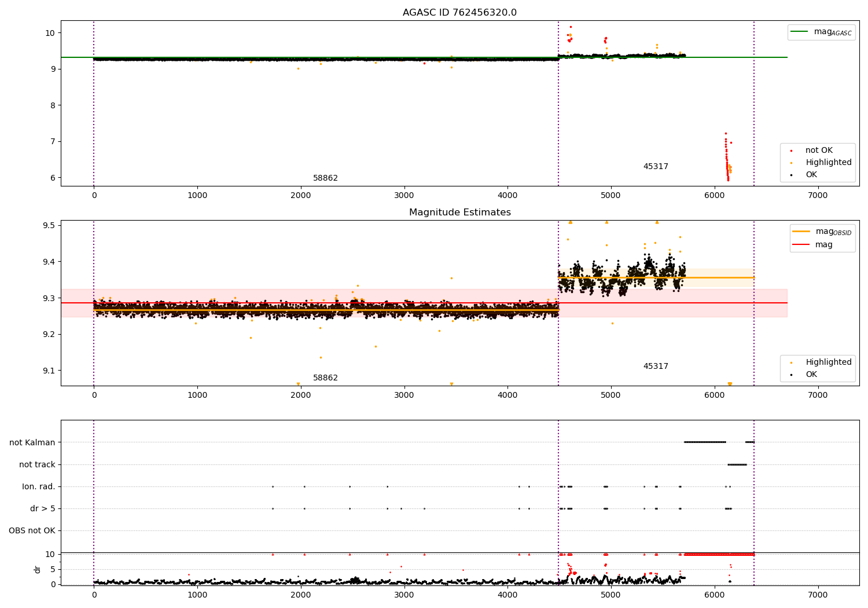The height and width of the screenshot is (608, 868).
Task: Click OBSID label 58862 in top plot
Action: (x=325, y=178)
